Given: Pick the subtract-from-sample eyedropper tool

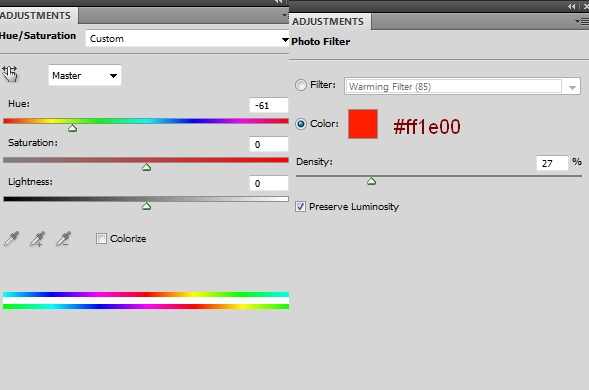Looking at the screenshot, I should point(63,239).
